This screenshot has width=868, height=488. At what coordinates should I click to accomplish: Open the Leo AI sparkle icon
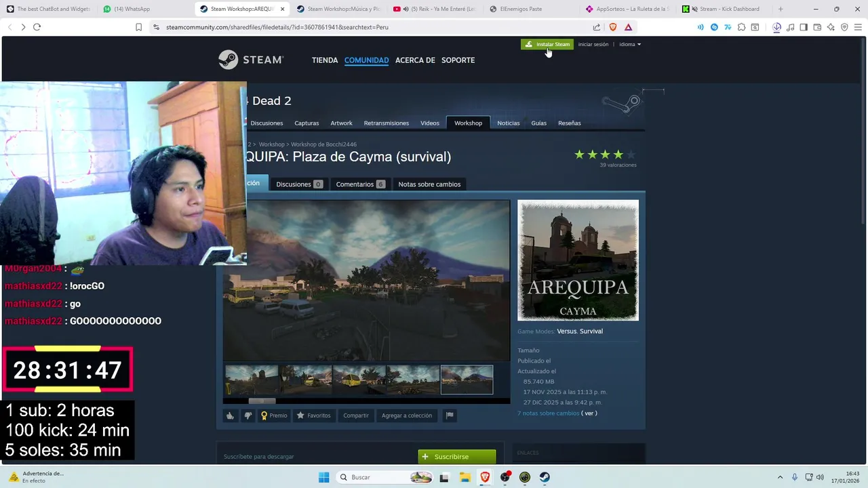(831, 27)
